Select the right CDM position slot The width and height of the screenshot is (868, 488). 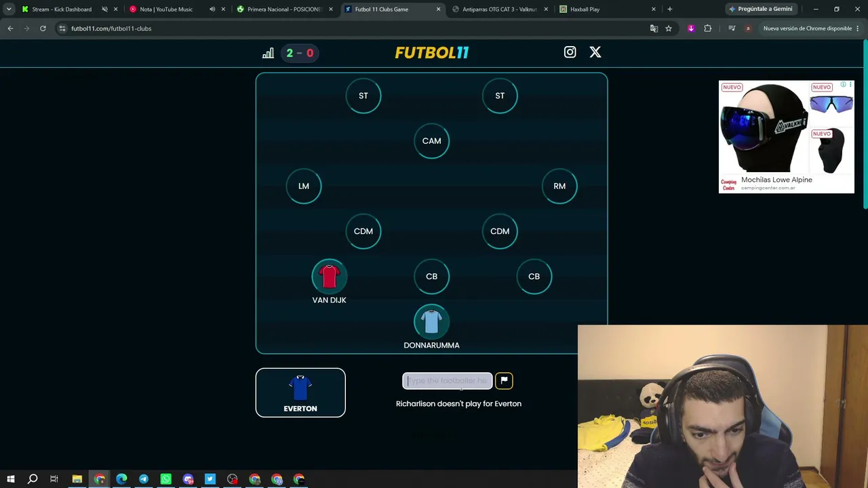500,231
